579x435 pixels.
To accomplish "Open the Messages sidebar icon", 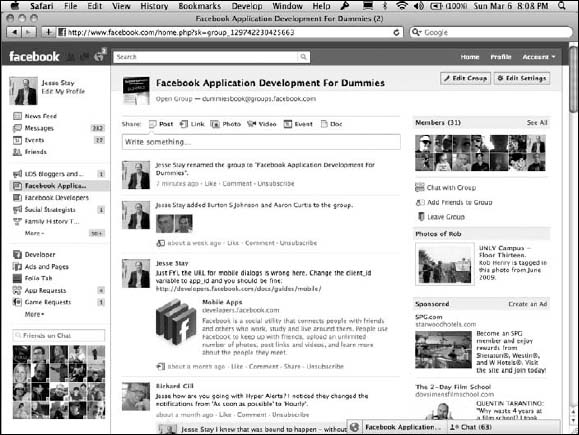I will click(17, 128).
